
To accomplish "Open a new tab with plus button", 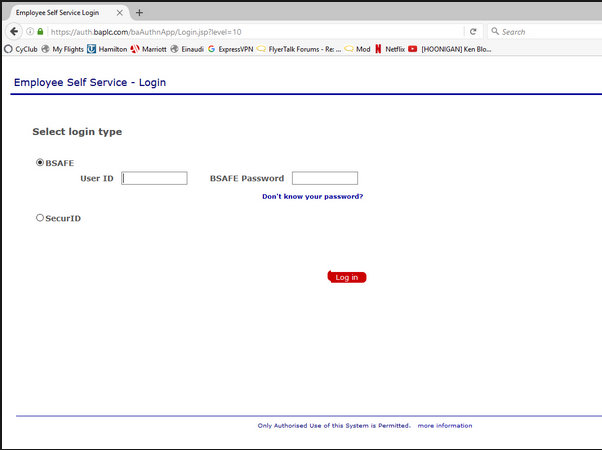I will coord(139,13).
